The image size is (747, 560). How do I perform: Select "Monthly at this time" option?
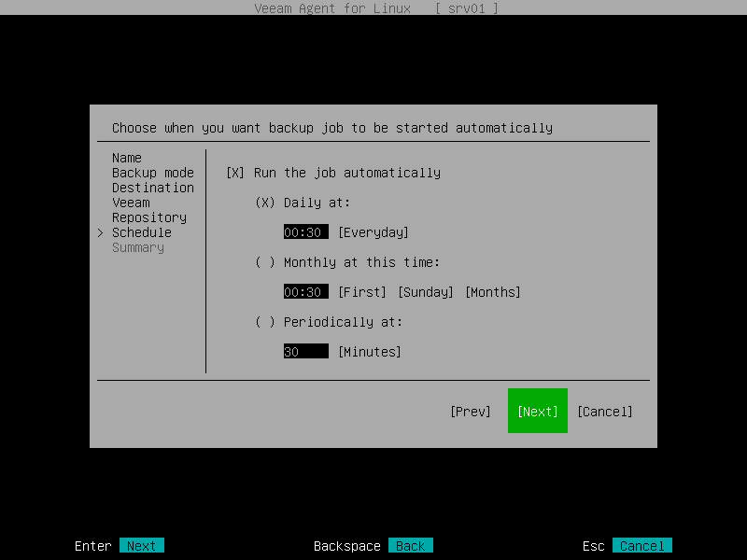pyautogui.click(x=267, y=262)
